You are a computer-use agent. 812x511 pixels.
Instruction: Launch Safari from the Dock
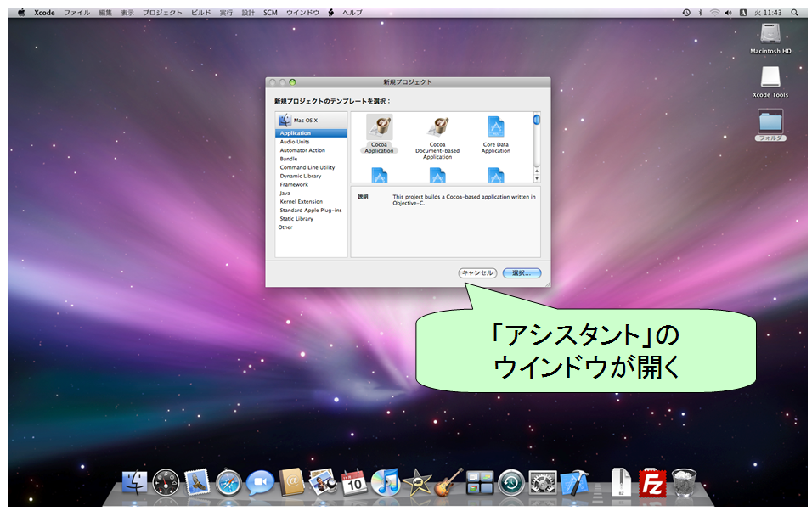click(x=228, y=483)
